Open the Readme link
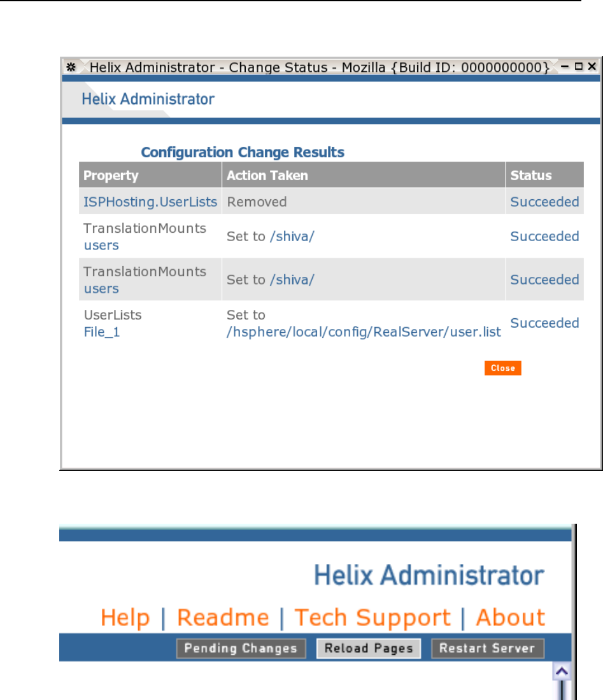This screenshot has height=700, width=603. (x=223, y=618)
